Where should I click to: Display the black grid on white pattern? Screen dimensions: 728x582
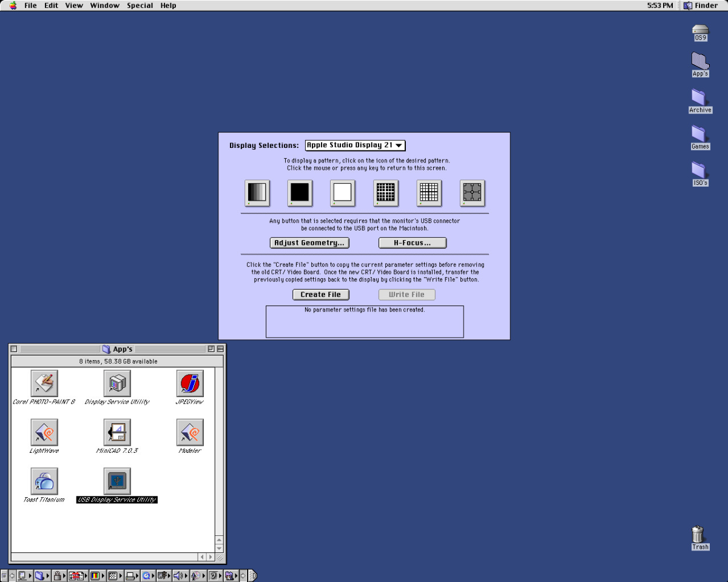click(x=429, y=193)
